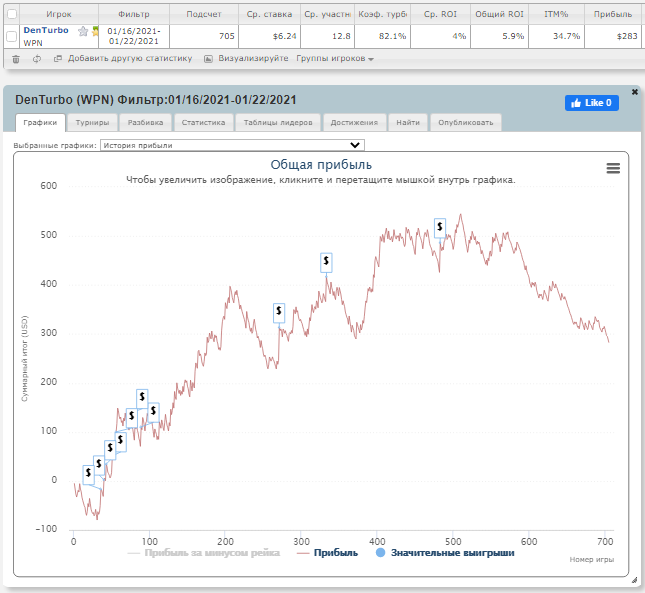
Task: Click the DenTurbo player name link
Action: pyautogui.click(x=46, y=31)
